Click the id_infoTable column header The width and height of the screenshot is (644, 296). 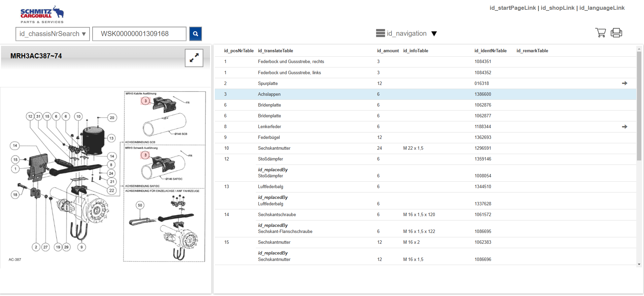(x=416, y=51)
